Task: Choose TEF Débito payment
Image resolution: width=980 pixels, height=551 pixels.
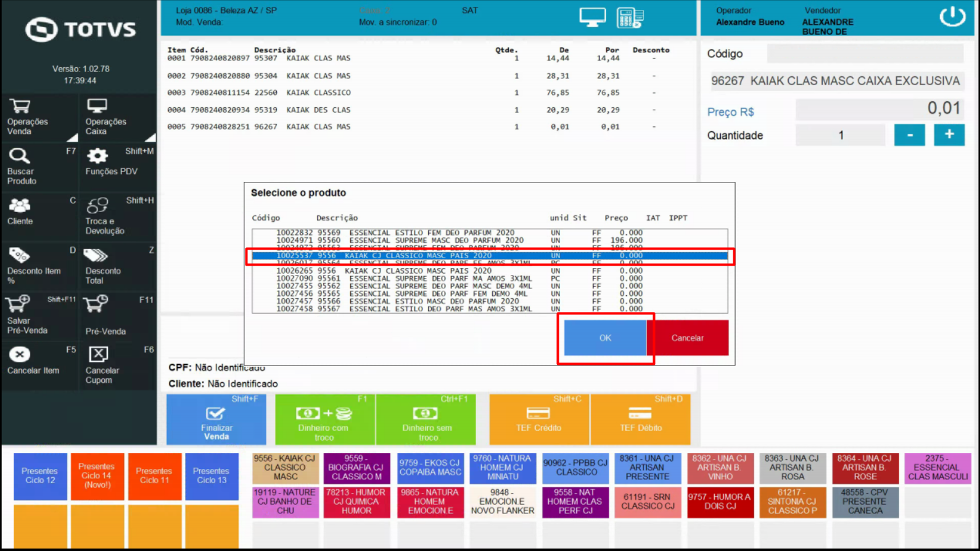Action: coord(641,419)
